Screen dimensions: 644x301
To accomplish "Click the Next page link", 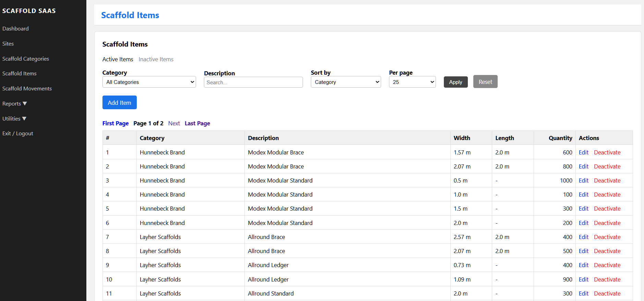I will tap(174, 124).
